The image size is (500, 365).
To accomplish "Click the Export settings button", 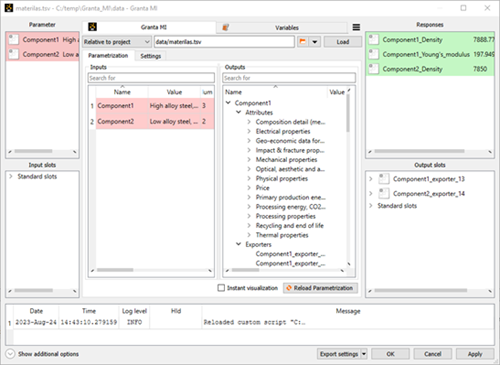I will (x=339, y=354).
